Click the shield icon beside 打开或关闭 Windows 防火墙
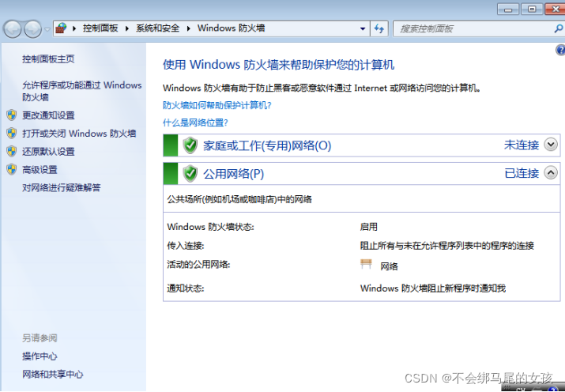 pos(12,134)
